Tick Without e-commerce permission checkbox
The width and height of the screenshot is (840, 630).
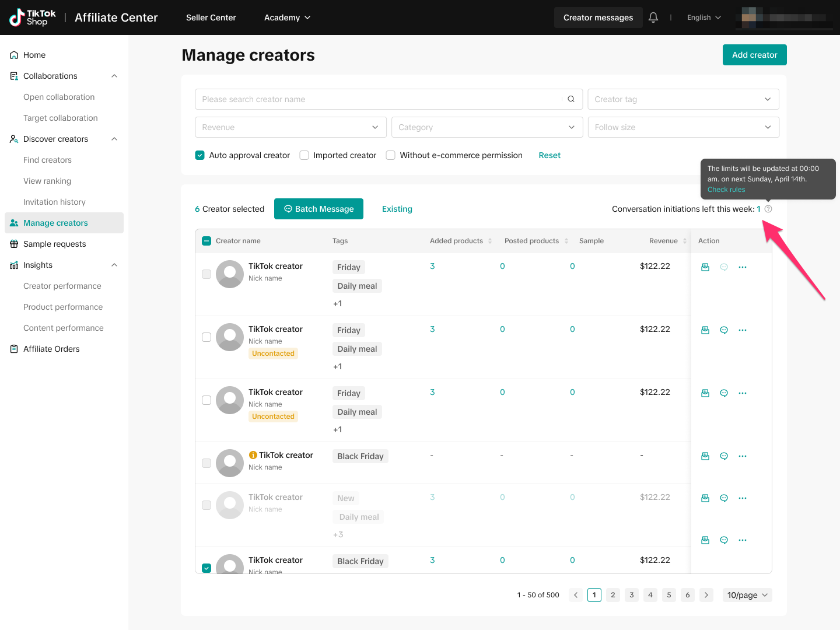click(x=391, y=155)
